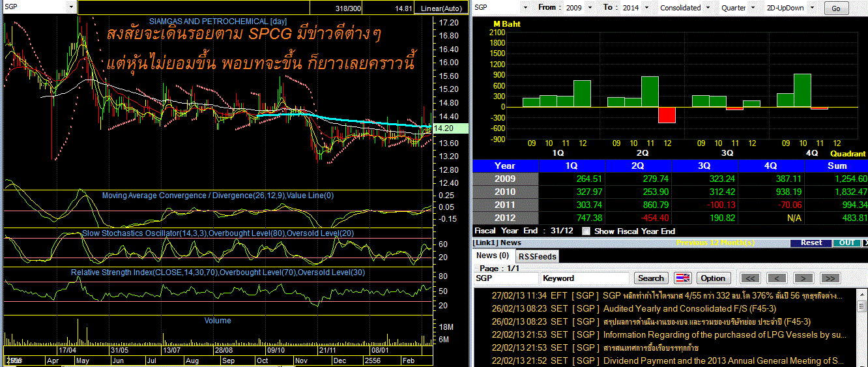This screenshot has width=868, height=367.
Task: Click the Sum column header
Action: pos(836,166)
